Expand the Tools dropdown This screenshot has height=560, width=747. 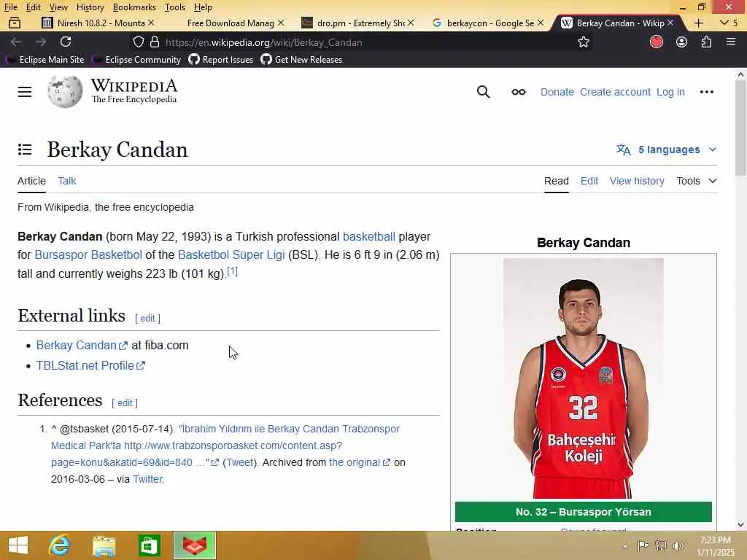coord(697,181)
